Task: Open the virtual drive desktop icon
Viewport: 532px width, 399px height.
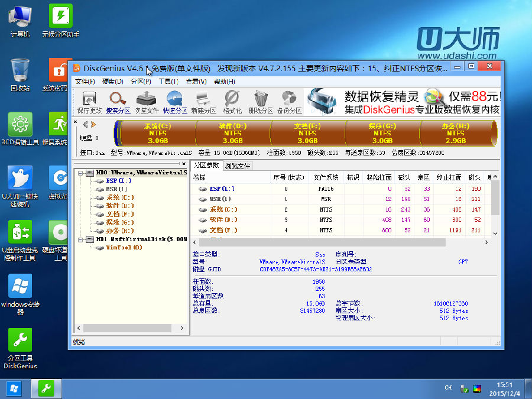Action: pos(58,183)
